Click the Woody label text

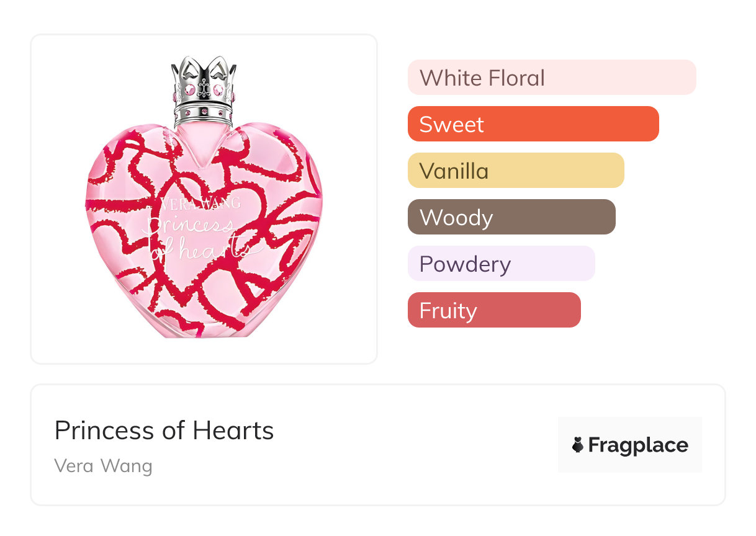tap(456, 218)
